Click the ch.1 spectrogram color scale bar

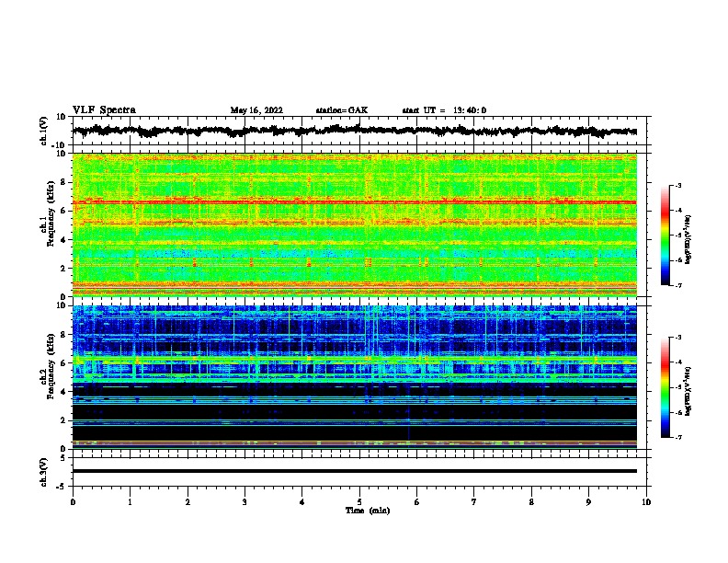tap(665, 236)
